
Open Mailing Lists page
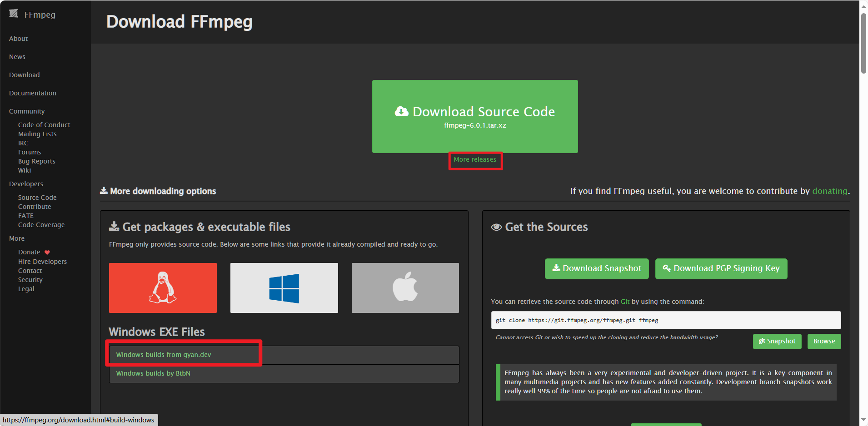pos(37,134)
